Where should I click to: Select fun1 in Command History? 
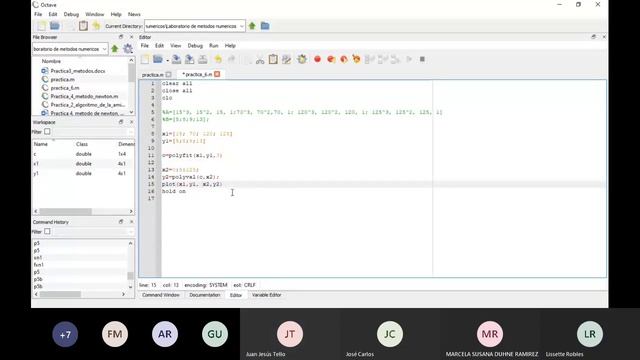[39, 264]
